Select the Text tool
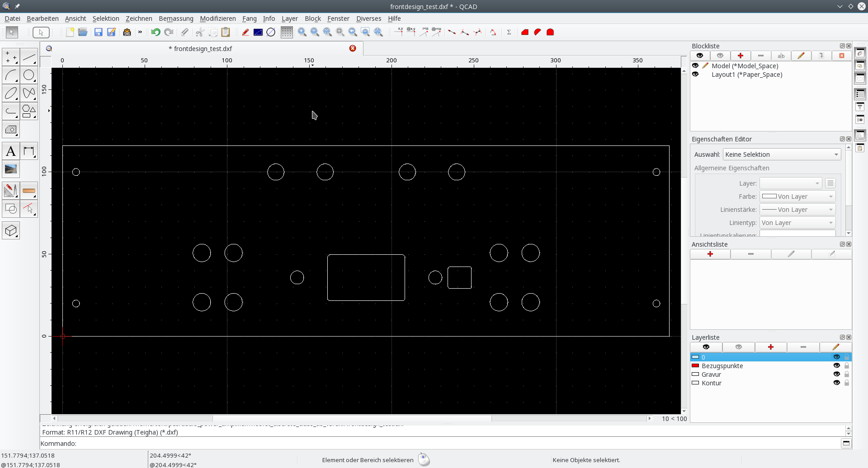 [x=11, y=151]
